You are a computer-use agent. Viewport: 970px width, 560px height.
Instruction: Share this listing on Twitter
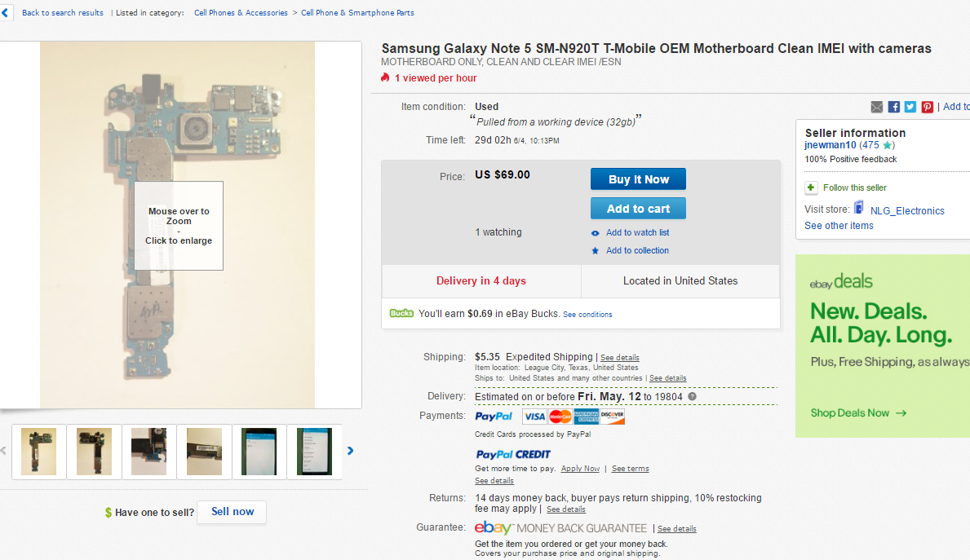910,107
